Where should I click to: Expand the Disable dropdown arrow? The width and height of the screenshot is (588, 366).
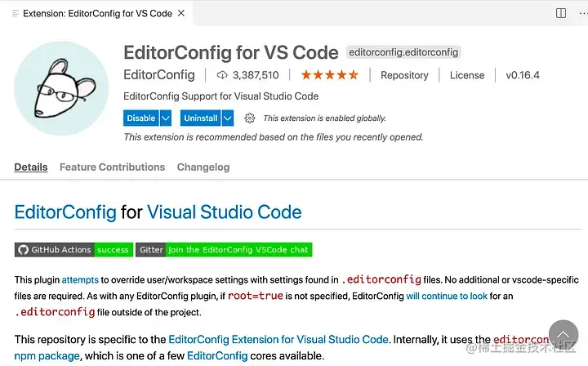[166, 118]
